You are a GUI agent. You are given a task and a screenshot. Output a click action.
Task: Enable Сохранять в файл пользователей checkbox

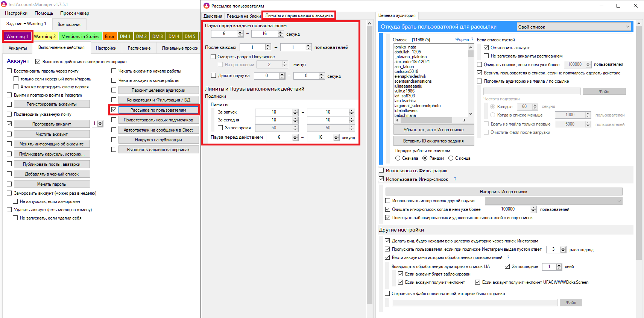pyautogui.click(x=387, y=294)
